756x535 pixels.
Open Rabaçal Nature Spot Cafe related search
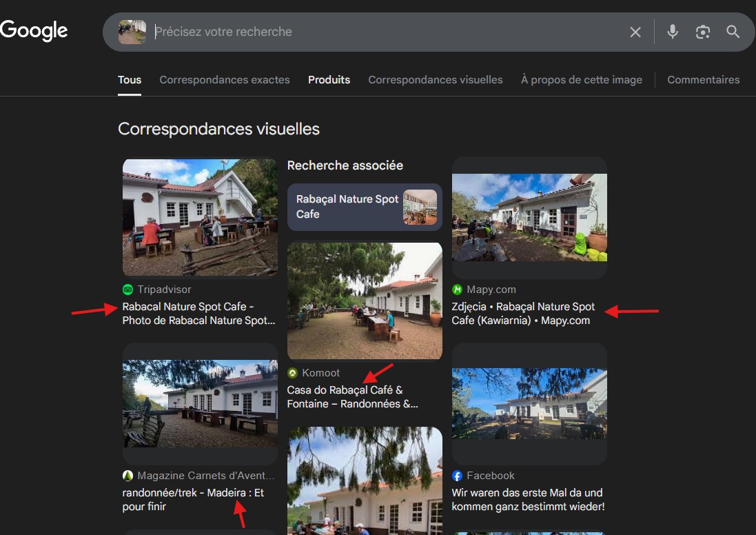pos(365,207)
